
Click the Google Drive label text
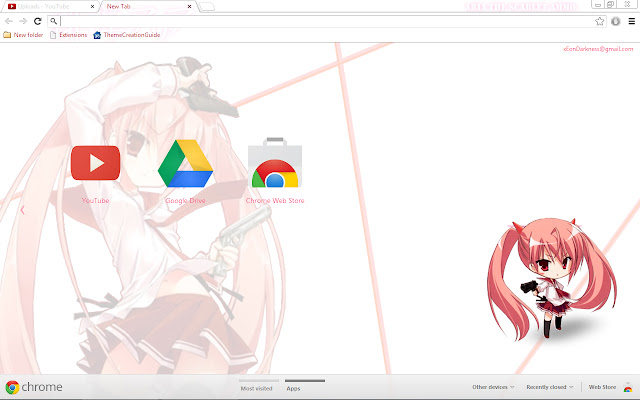(185, 200)
